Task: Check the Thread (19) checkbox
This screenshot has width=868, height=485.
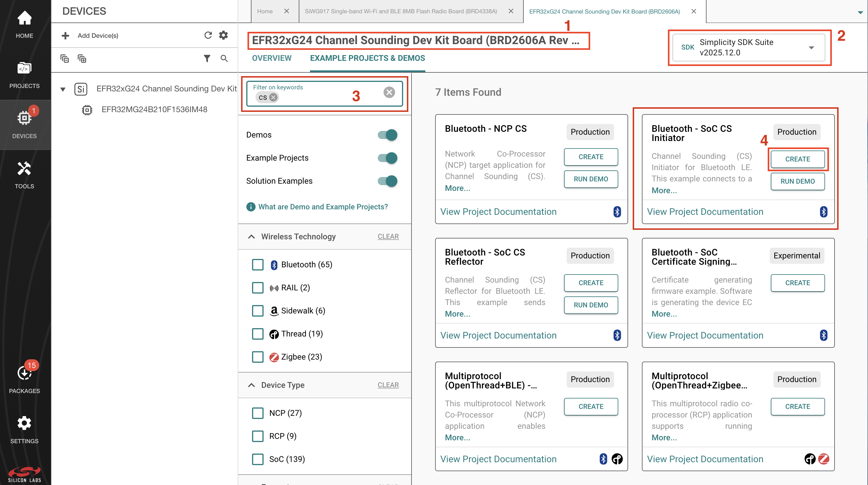Action: [x=258, y=334]
